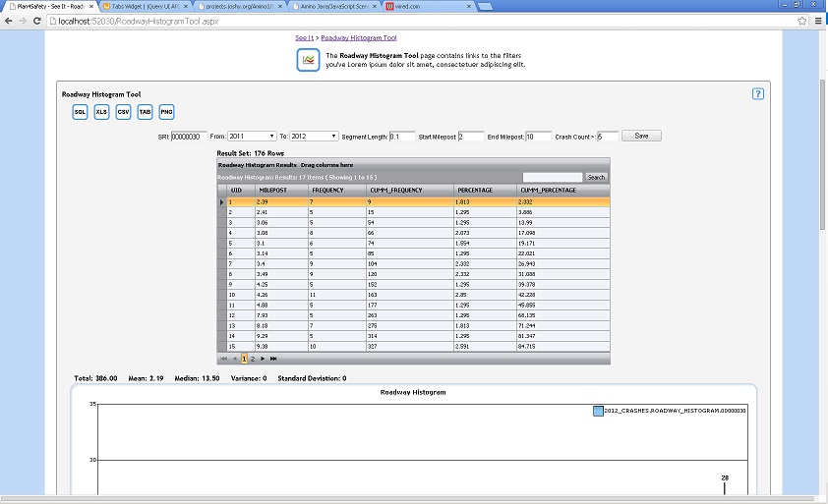Screen dimensions: 828x504
Task: Go to the next grid page
Action: (x=263, y=359)
